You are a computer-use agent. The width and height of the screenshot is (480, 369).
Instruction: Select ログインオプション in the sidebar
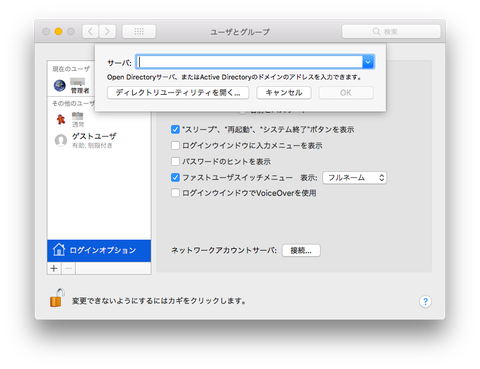[99, 250]
